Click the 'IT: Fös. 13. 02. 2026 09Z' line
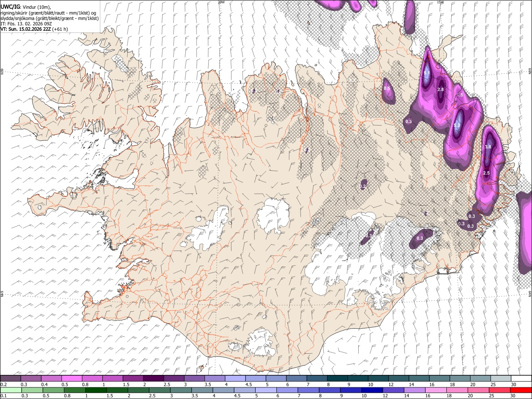 coord(26,24)
